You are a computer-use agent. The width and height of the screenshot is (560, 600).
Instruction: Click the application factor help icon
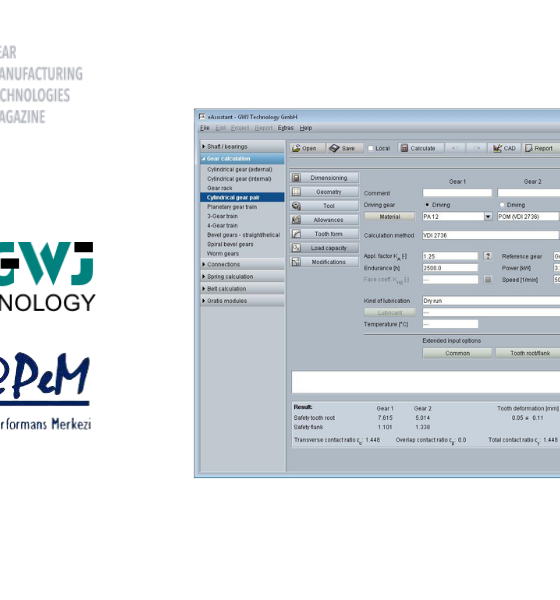(x=488, y=256)
